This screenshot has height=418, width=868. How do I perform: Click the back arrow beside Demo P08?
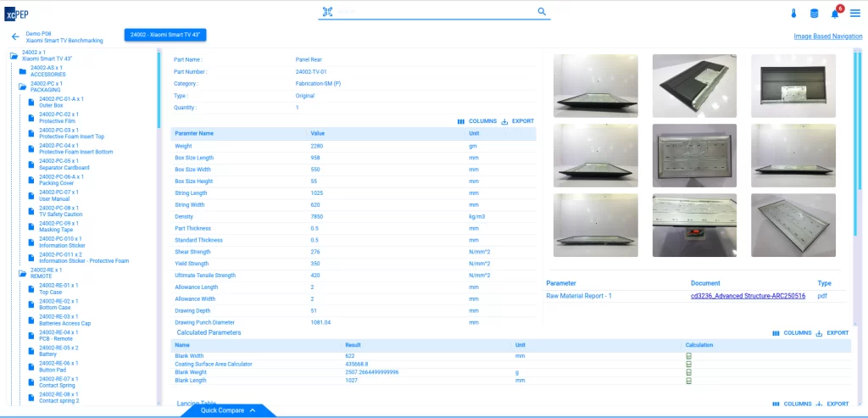(14, 36)
